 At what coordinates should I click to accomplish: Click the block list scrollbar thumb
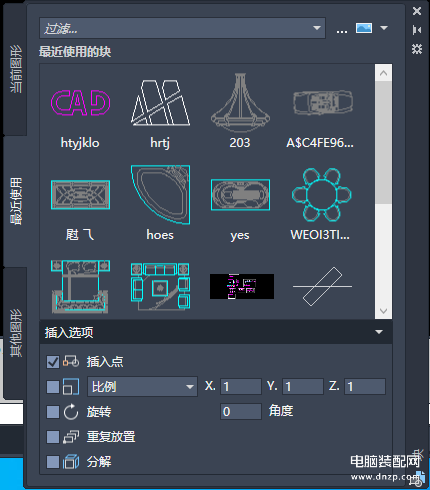click(x=383, y=143)
